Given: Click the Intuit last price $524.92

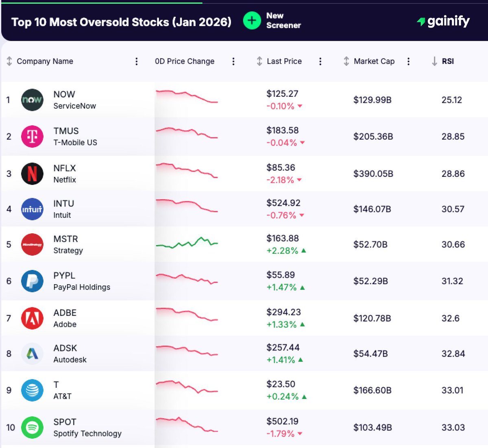Looking at the screenshot, I should tap(283, 203).
